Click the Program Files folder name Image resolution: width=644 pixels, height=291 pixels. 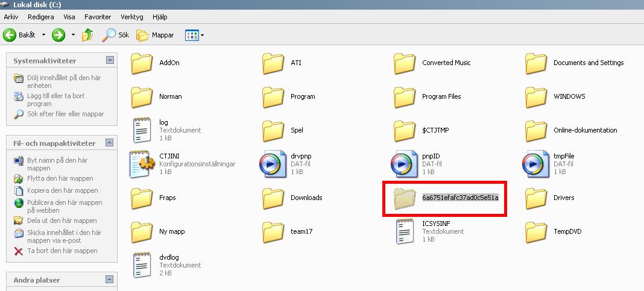441,96
